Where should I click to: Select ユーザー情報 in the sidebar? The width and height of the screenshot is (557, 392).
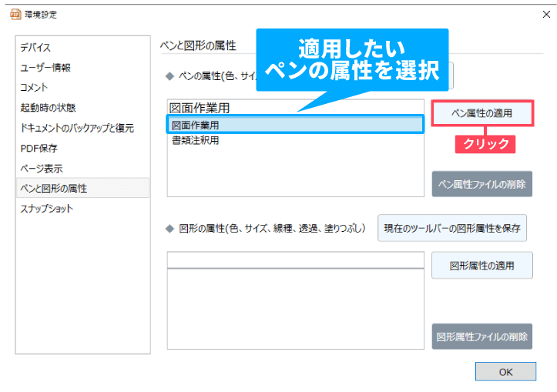45,68
